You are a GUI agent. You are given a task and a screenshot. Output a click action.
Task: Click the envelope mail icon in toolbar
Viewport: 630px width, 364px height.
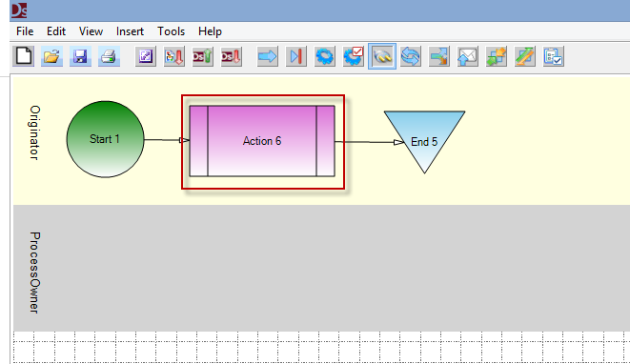coord(467,56)
